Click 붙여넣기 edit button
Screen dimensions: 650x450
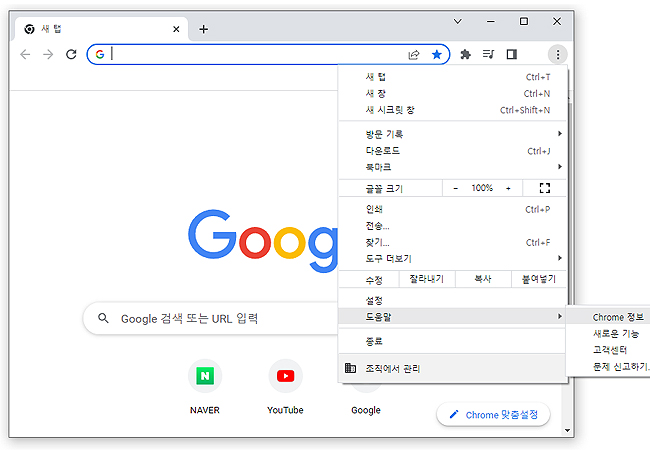538,279
